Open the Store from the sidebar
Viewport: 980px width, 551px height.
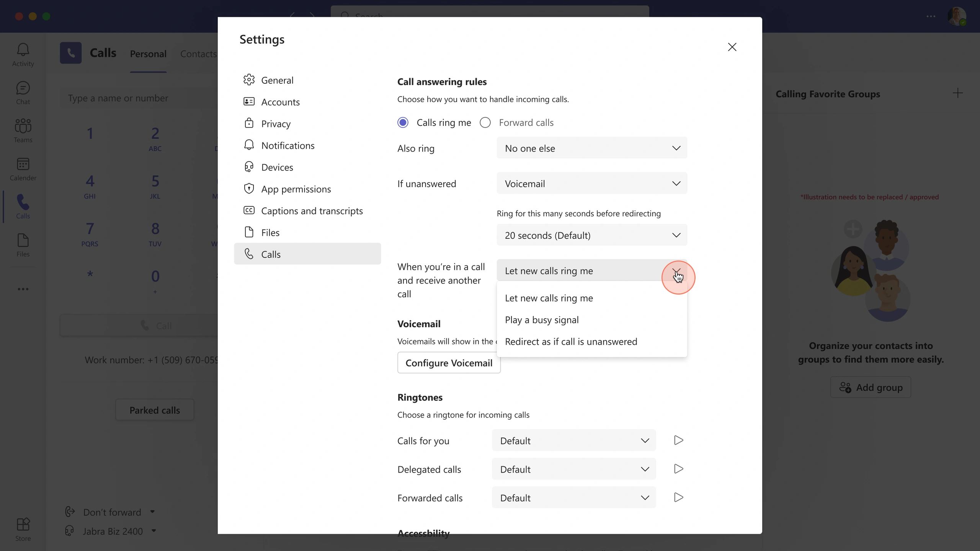(23, 529)
